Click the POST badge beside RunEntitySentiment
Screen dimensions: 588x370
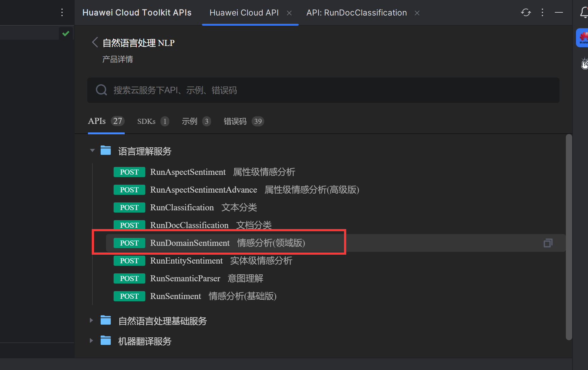[129, 261]
